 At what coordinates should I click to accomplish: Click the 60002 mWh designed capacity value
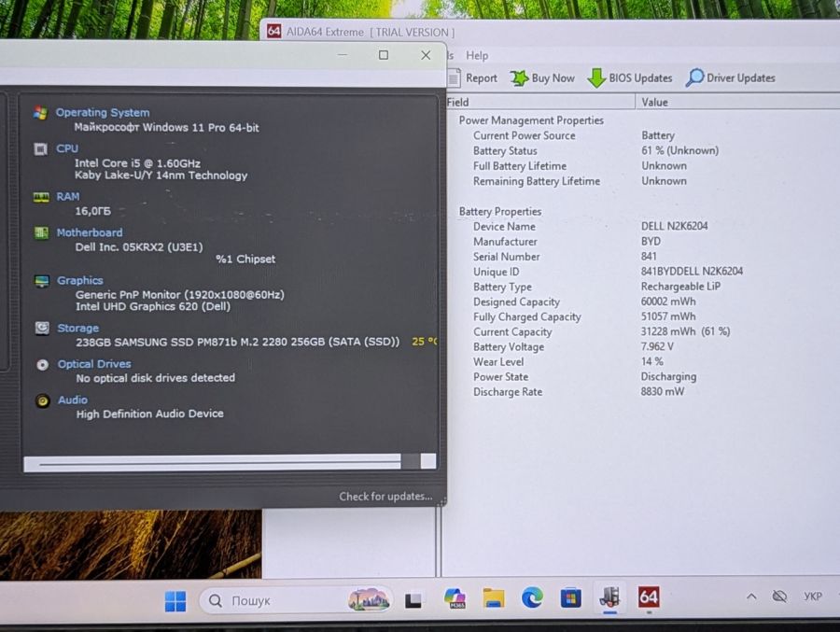pos(668,302)
